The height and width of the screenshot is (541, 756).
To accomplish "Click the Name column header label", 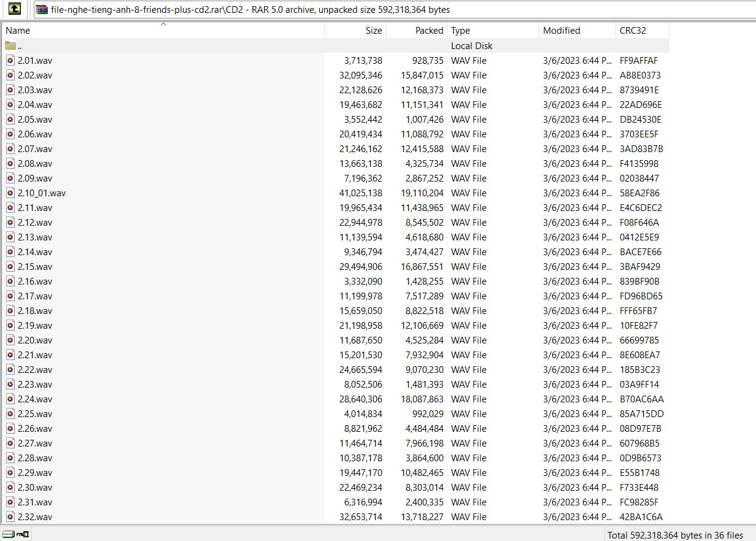I will (18, 31).
